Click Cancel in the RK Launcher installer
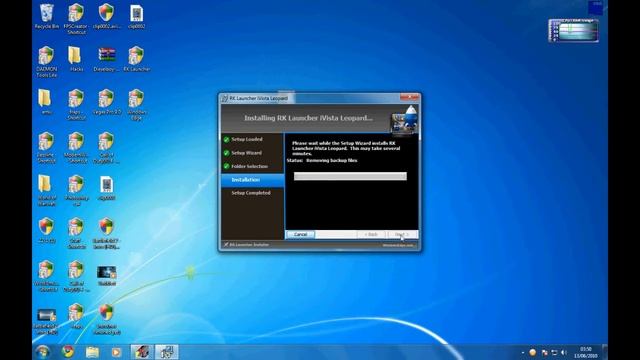Image resolution: width=640 pixels, height=360 pixels. [x=300, y=234]
